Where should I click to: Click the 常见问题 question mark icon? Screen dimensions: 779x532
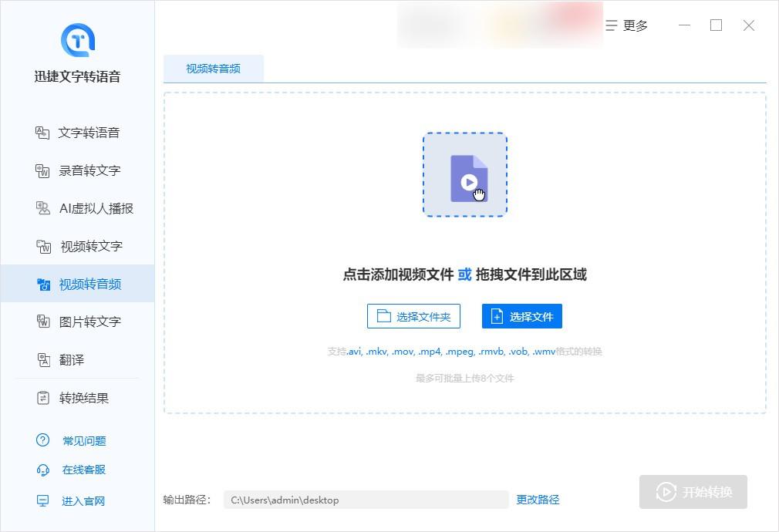click(x=42, y=440)
